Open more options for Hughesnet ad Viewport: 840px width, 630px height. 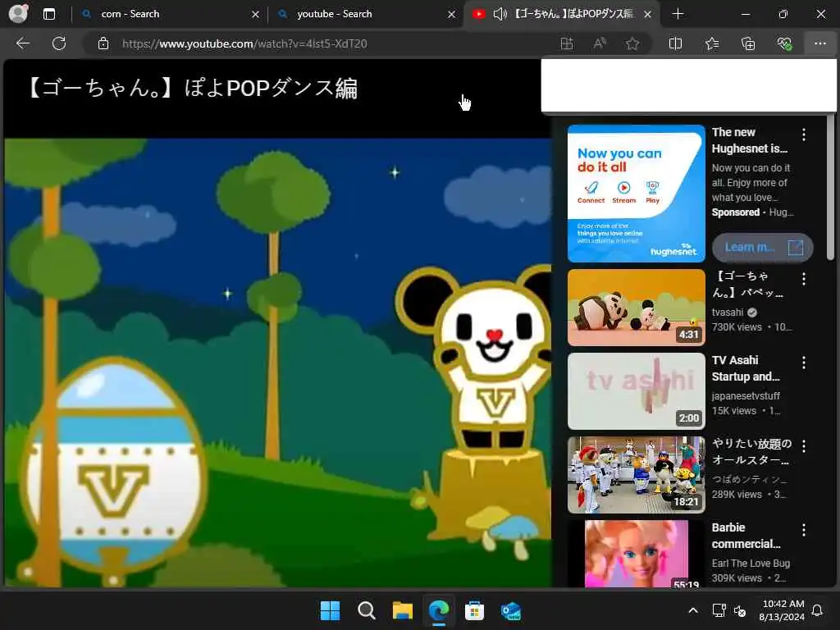coord(804,135)
